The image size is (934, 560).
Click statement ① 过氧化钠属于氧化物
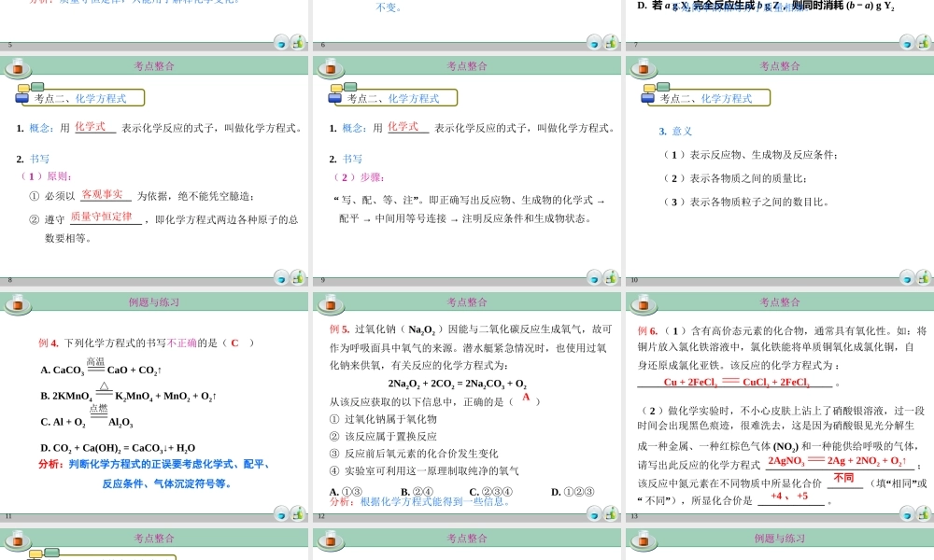click(383, 420)
